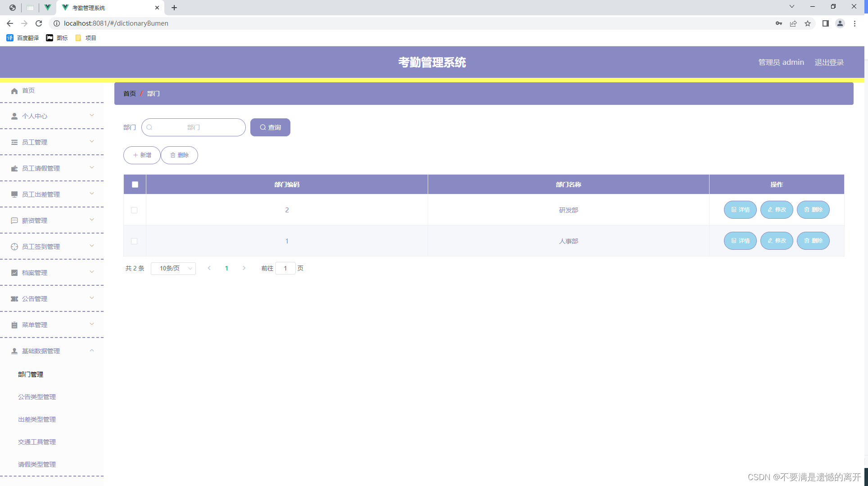Screen dimensions: 868x486
Task: Check the checkbox for 人事部 row
Action: tap(134, 241)
